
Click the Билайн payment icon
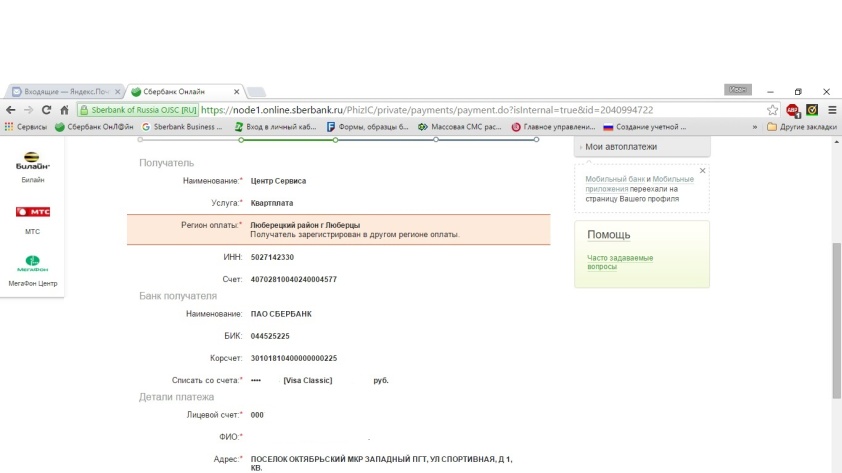(x=35, y=160)
